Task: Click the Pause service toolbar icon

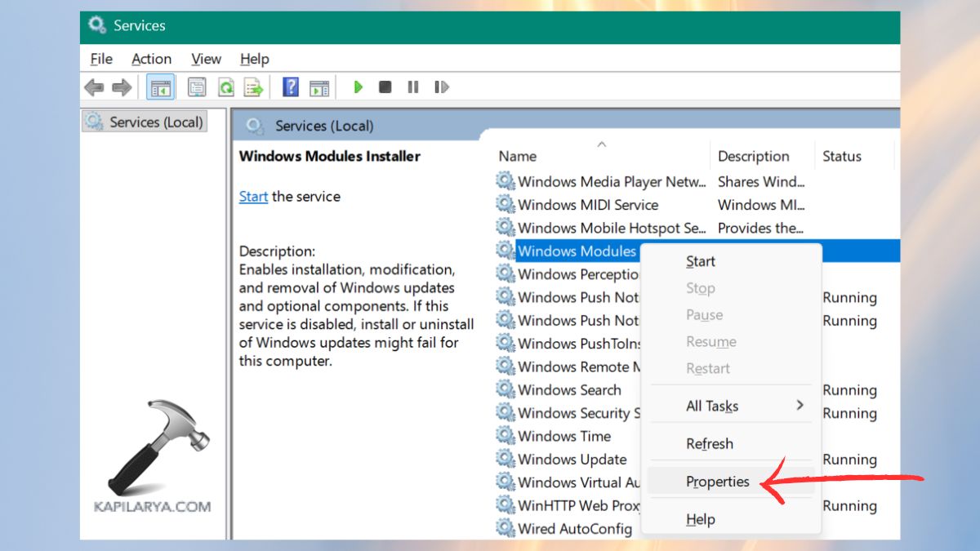Action: (x=412, y=87)
